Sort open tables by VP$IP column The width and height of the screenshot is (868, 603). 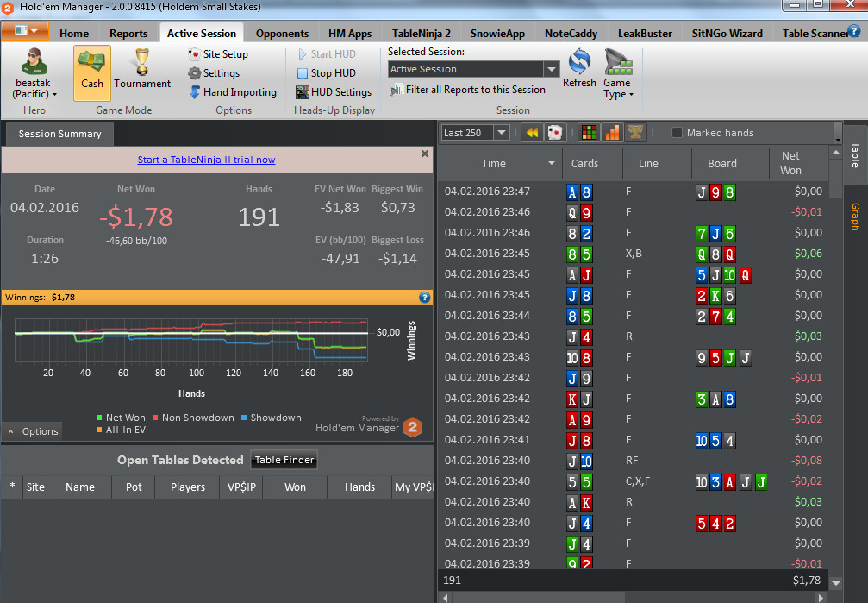[241, 487]
